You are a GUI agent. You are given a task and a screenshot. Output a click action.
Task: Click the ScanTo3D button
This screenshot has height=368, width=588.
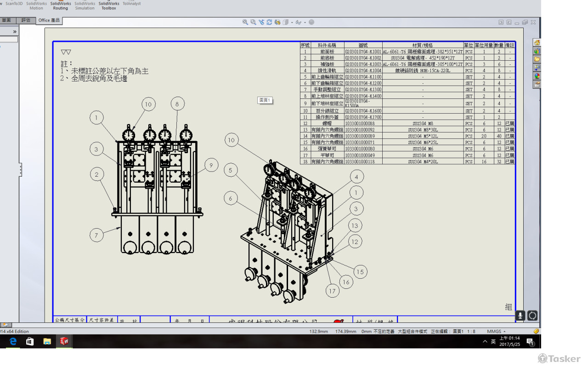click(x=14, y=4)
